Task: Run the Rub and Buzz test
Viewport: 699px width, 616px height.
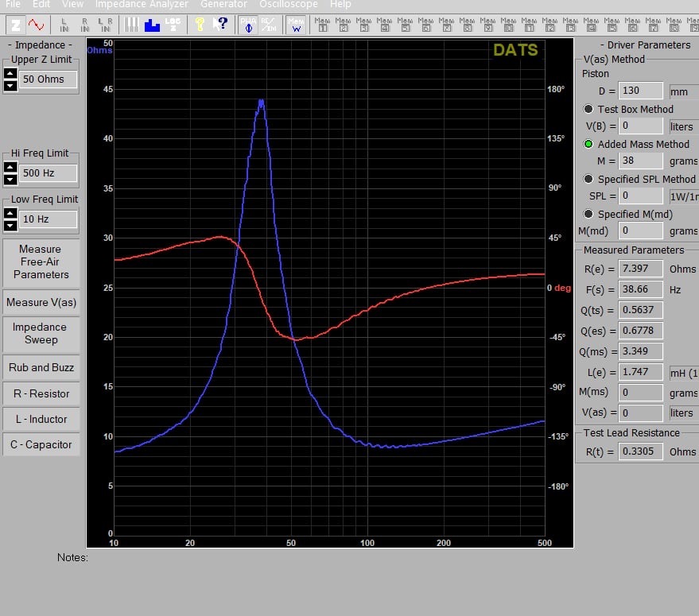Action: coord(41,367)
